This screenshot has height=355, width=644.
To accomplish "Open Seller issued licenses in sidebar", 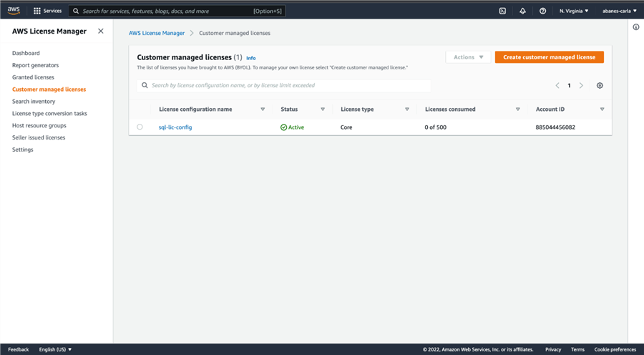I will (x=39, y=137).
